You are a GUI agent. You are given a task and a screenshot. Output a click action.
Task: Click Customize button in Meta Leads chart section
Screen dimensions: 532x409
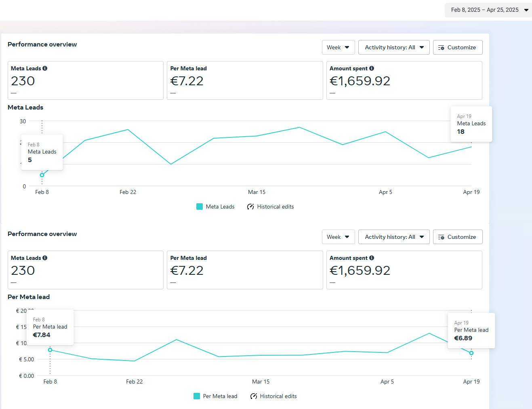(458, 47)
